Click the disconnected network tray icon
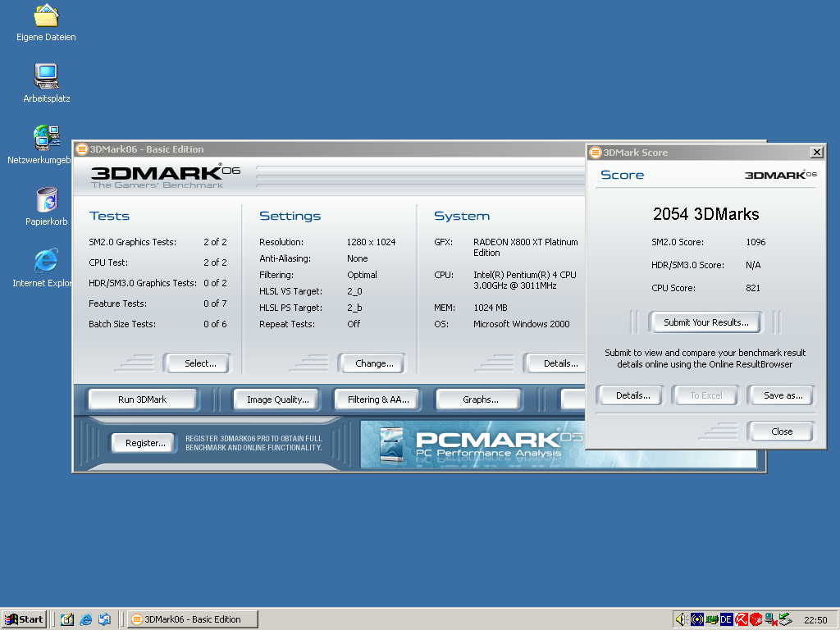 click(771, 620)
